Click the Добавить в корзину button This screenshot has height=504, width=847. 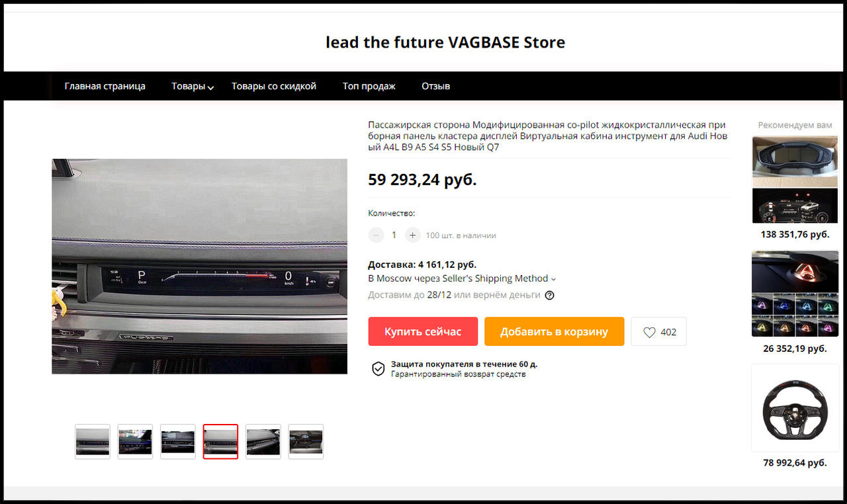pyautogui.click(x=554, y=331)
